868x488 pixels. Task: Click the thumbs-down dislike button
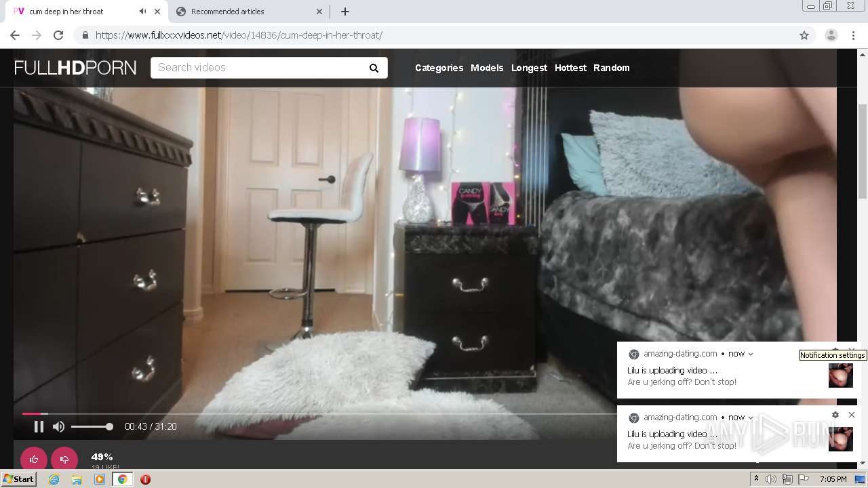tap(64, 459)
